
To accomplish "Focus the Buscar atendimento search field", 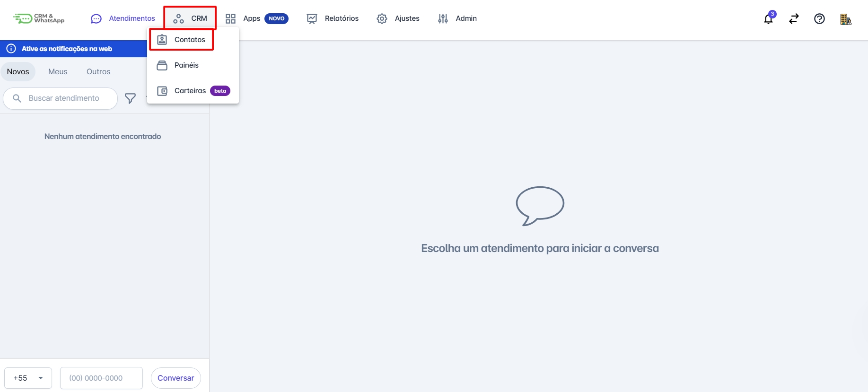I will point(60,98).
